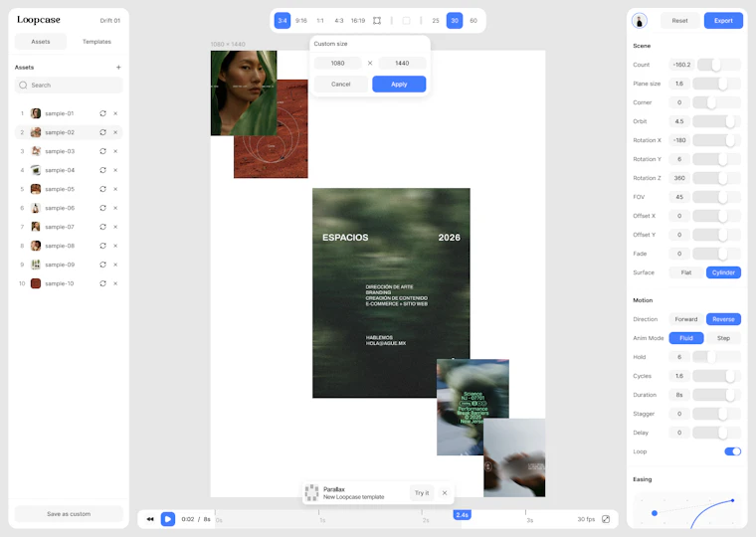The width and height of the screenshot is (756, 537).
Task: Open the custom size crop icon
Action: coord(377,20)
